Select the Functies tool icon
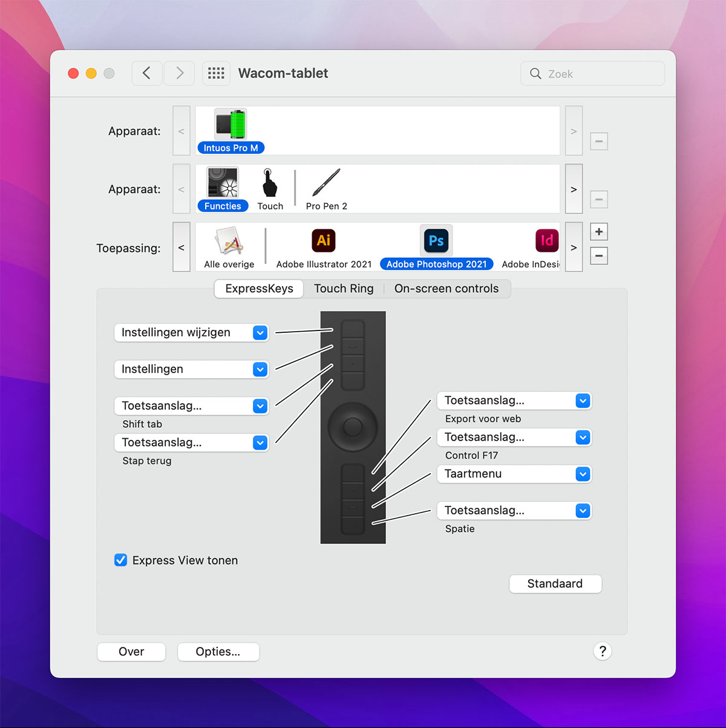The height and width of the screenshot is (728, 726). (x=223, y=183)
